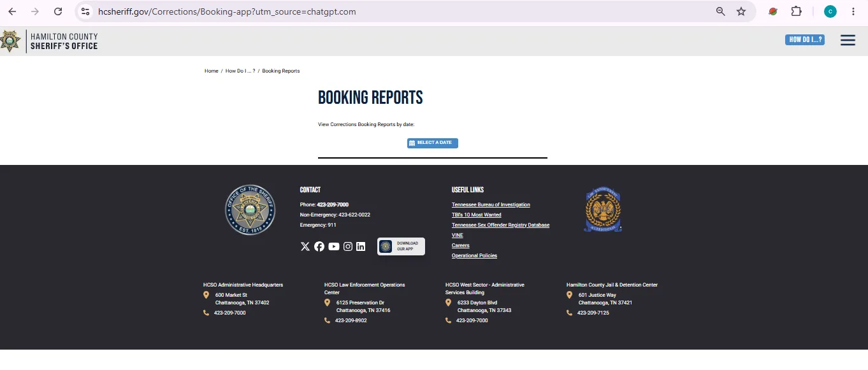
Task: Click Non-Emergency number 423-622-0022
Action: pos(354,215)
